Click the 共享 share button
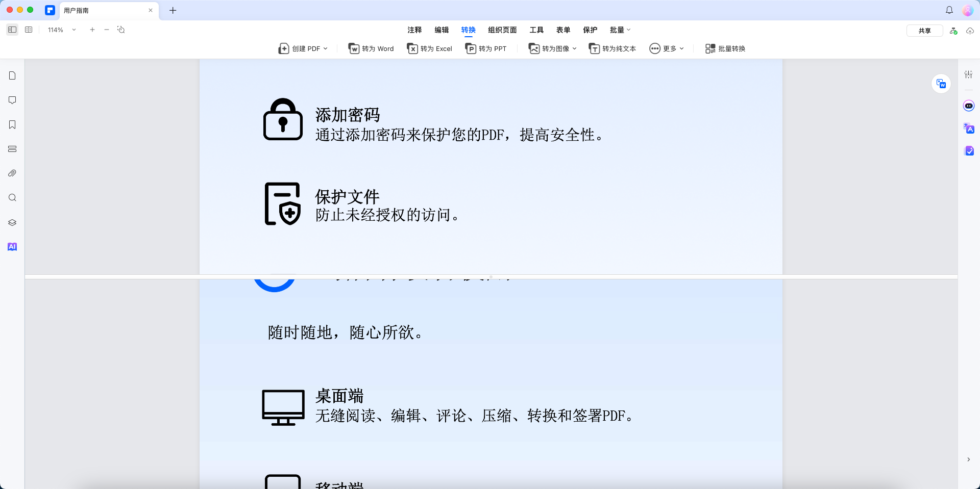 tap(924, 30)
